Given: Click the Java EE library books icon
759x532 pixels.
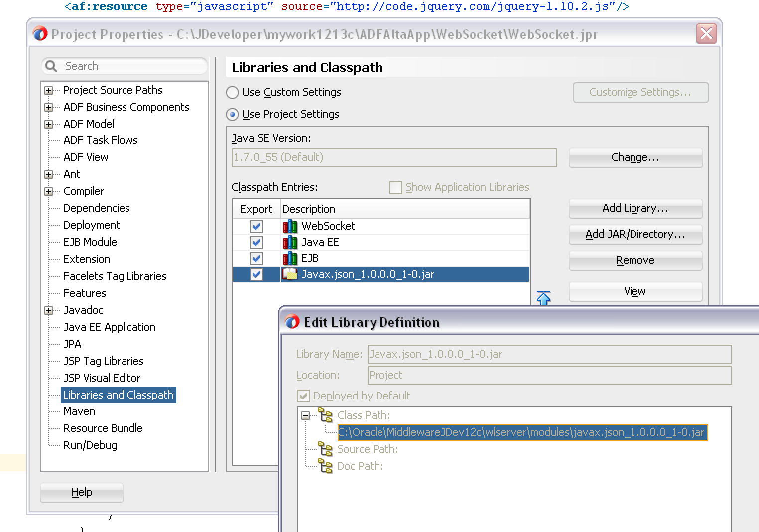Looking at the screenshot, I should (291, 243).
